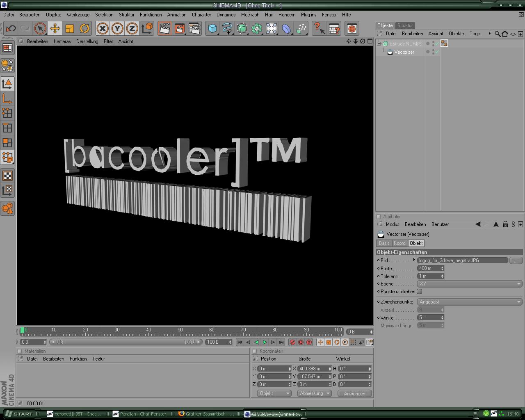Open the online globe icon
The image size is (525, 420).
352,28
